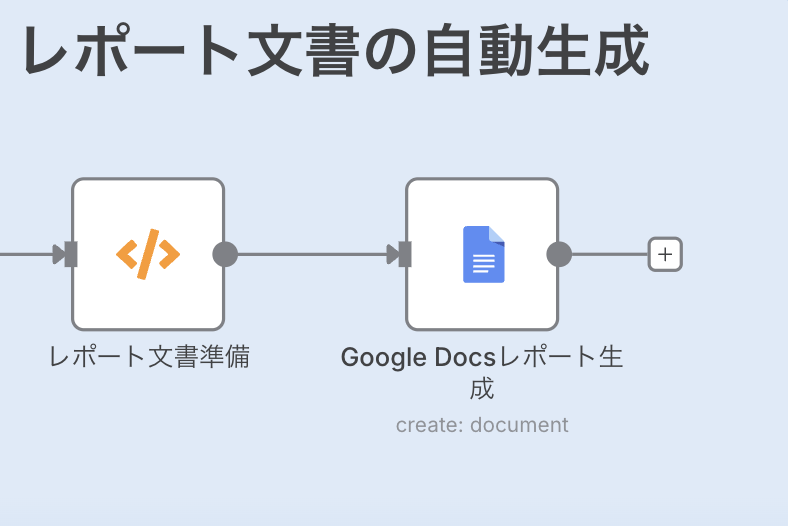This screenshot has width=788, height=526.
Task: Click input handle of the Google Docs node
Action: pyautogui.click(x=403, y=254)
